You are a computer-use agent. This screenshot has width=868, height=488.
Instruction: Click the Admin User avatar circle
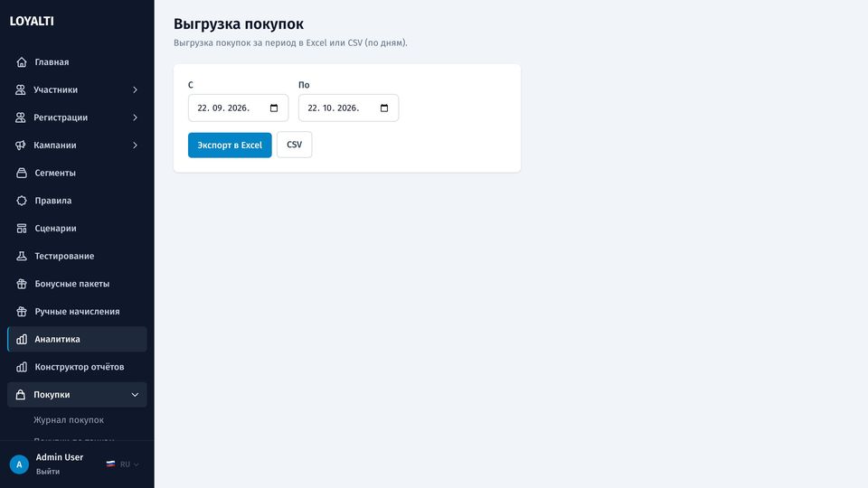(19, 465)
